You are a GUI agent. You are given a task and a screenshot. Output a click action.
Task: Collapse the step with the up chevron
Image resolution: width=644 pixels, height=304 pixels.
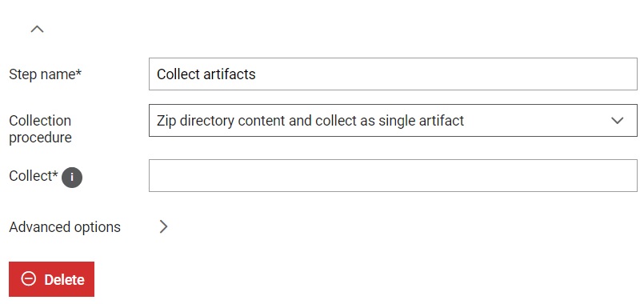(x=37, y=29)
